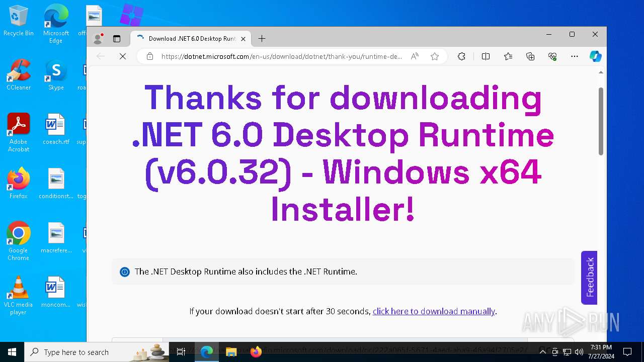The image size is (644, 362).
Task: Select CCleaner desktop shortcut
Action: tap(19, 75)
